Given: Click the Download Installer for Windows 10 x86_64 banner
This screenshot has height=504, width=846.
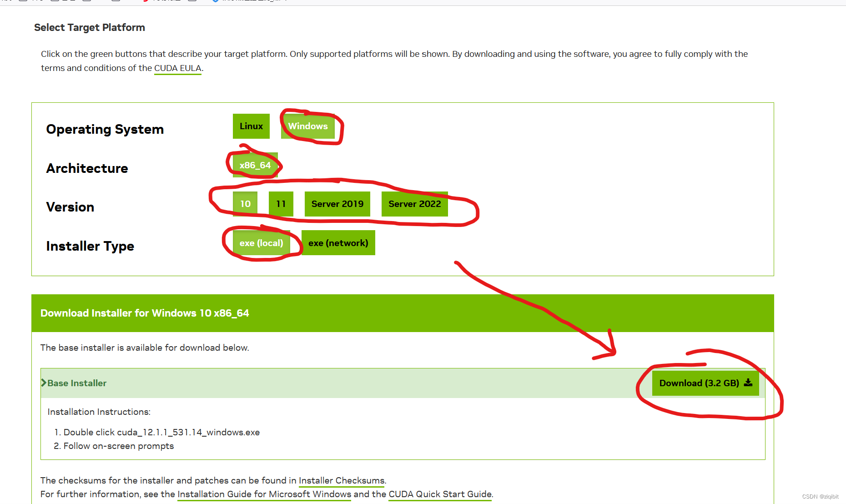Looking at the screenshot, I should tap(403, 313).
